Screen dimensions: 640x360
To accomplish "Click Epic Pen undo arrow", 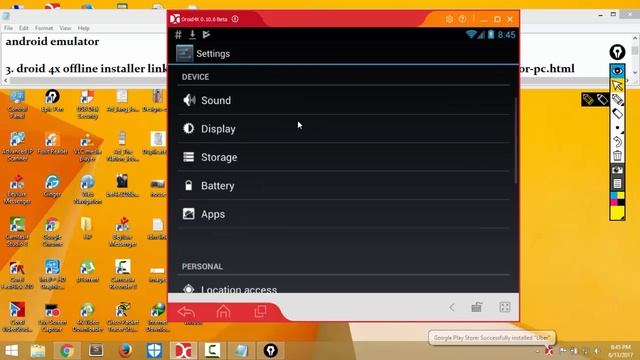I will pyautogui.click(x=617, y=142).
